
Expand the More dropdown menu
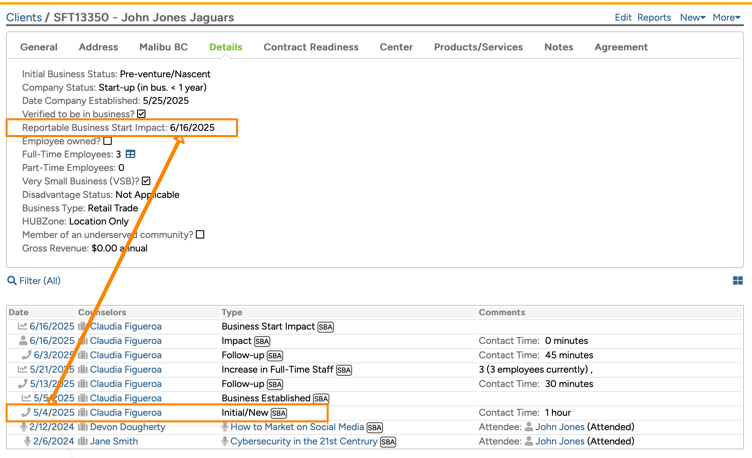click(x=726, y=18)
